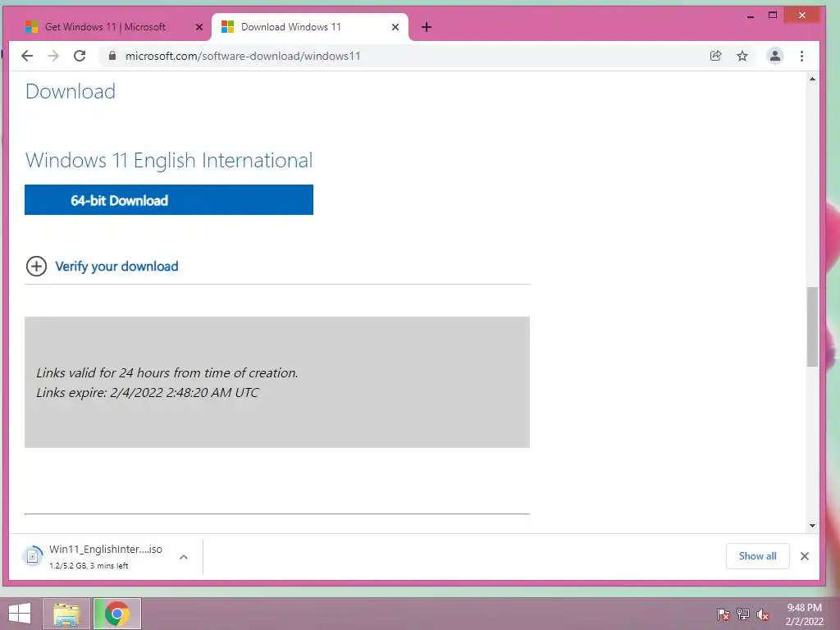Screen dimensions: 840x630
Task: Minimize the Chrome window
Action: pos(750,16)
